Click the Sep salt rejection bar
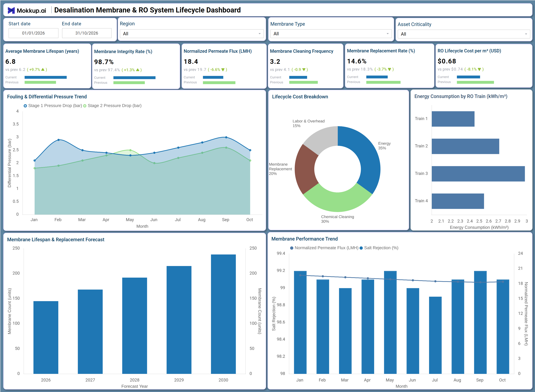 point(480,322)
